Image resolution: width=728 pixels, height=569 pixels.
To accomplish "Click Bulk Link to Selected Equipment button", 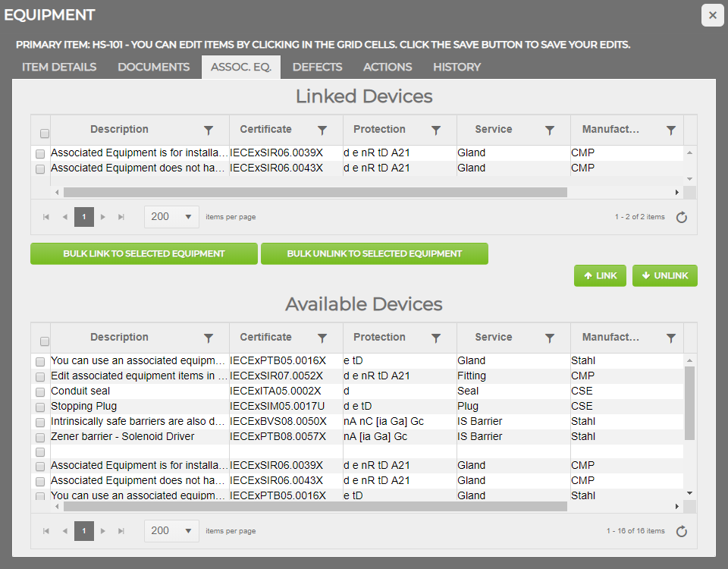I will point(144,254).
